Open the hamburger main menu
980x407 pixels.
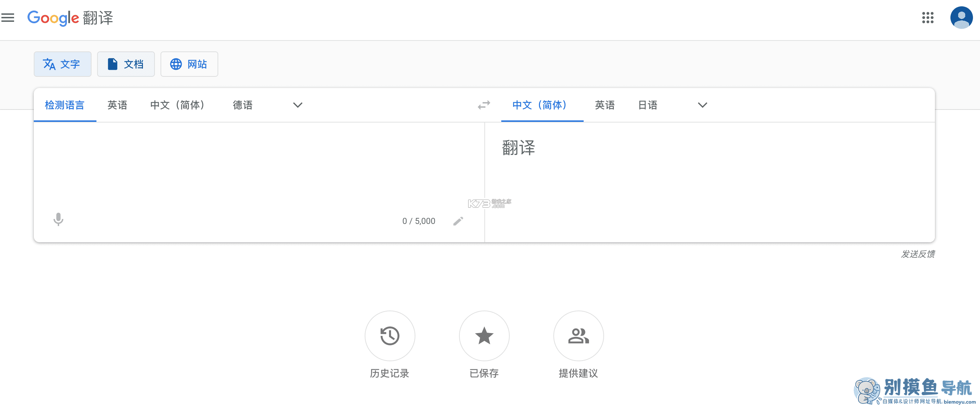point(8,18)
